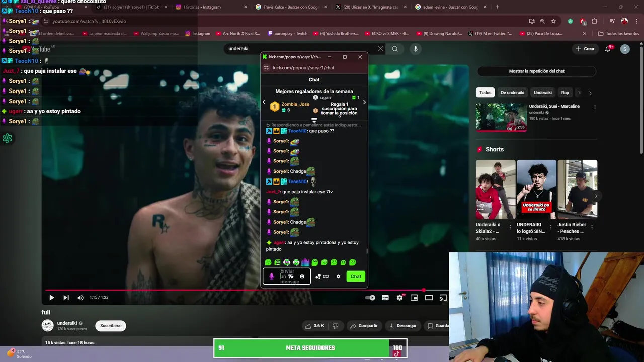The image size is (644, 362).
Task: Select the Underaiki filter chip
Action: [542, 93]
